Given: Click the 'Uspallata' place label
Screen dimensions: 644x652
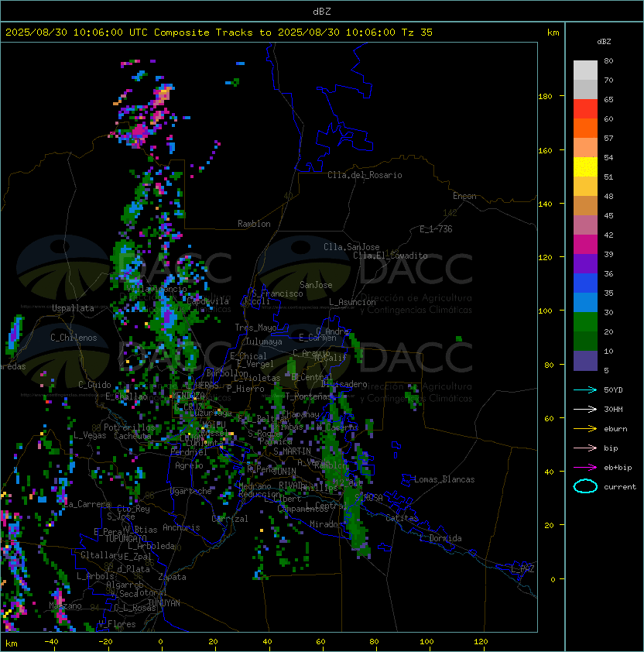Looking at the screenshot, I should coord(74,308).
